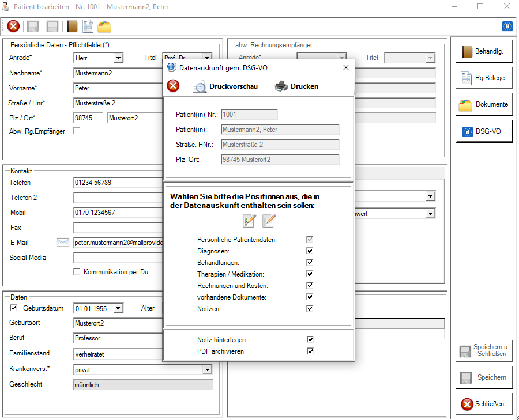Uncheck Rechnungen und Kosten checkbox
The width and height of the screenshot is (519, 420).
point(310,285)
